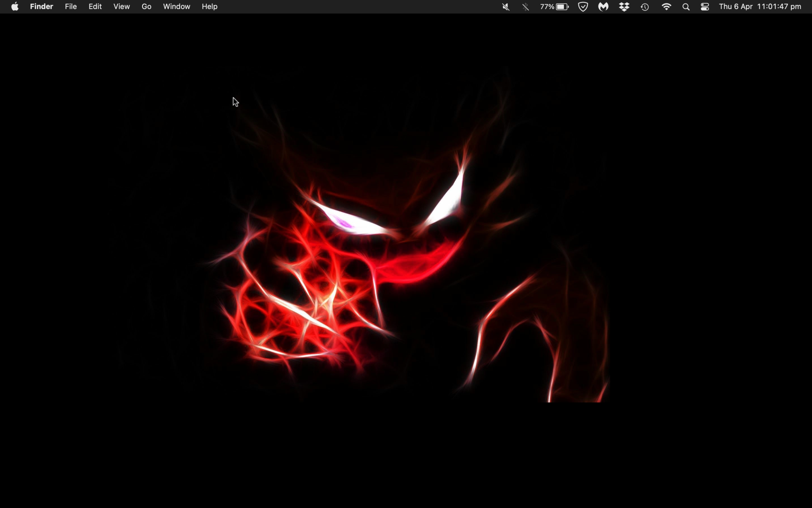The height and width of the screenshot is (508, 812).
Task: Open the Malwarebytes menu bar icon
Action: (603, 7)
